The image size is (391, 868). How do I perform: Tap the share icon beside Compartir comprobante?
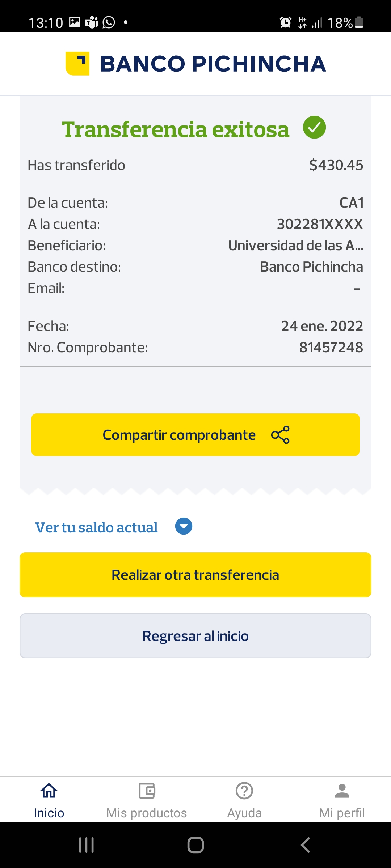pos(280,435)
